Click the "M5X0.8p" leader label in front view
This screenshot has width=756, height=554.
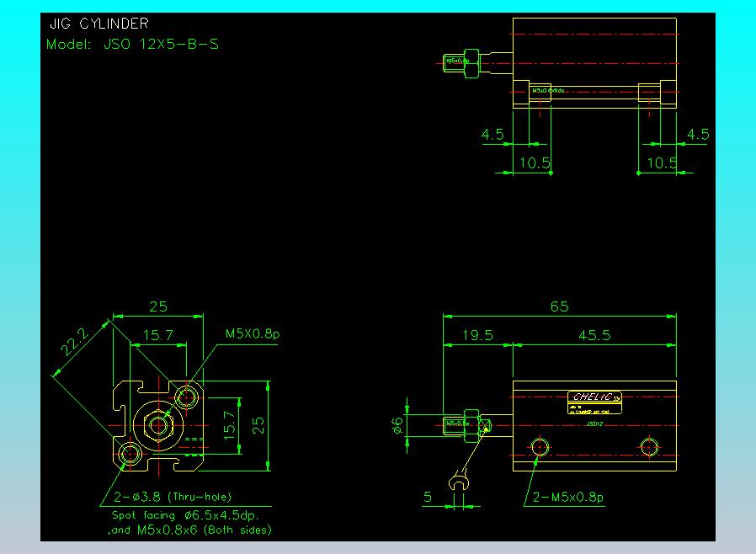253,333
